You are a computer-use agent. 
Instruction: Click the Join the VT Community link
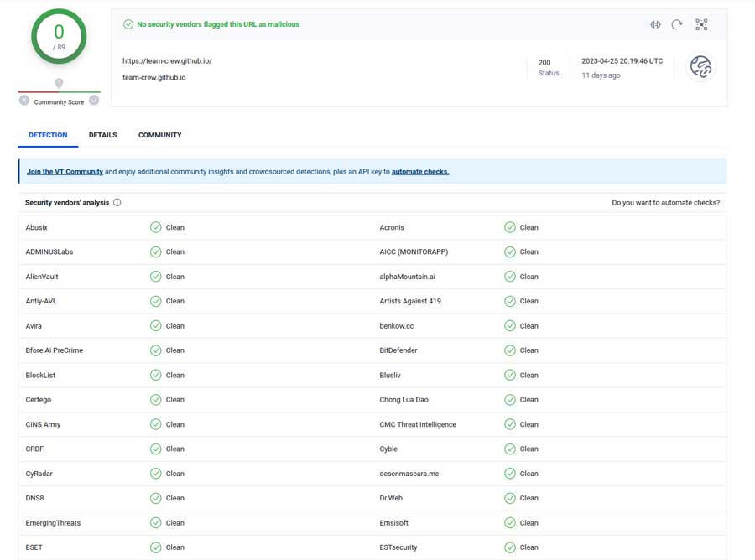tap(65, 172)
